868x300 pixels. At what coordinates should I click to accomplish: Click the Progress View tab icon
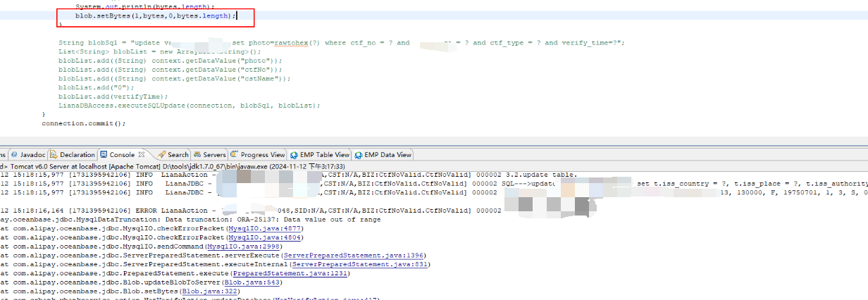tap(235, 155)
